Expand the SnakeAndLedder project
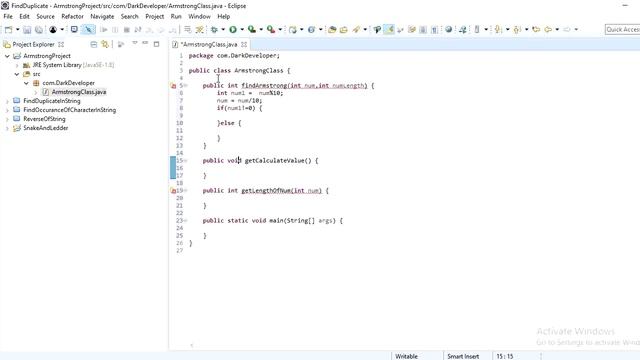The height and width of the screenshot is (360, 640). click(x=7, y=128)
